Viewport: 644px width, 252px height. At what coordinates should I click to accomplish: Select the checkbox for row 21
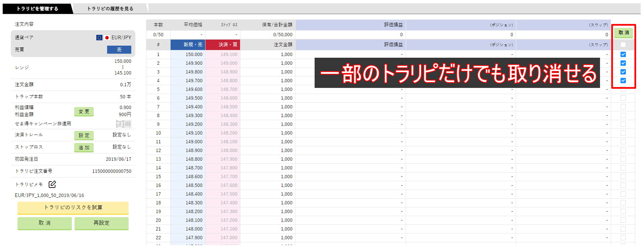(623, 229)
